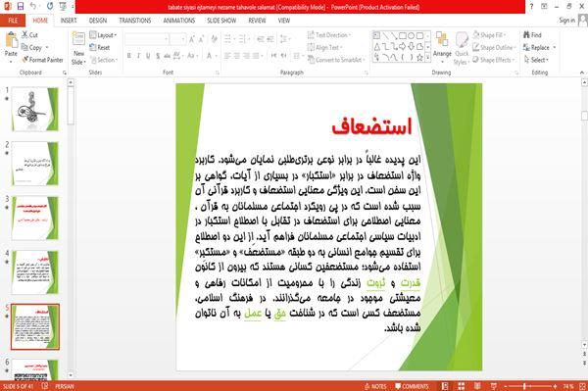588x391 pixels.
Task: Click Sign in link
Action: coord(566,21)
